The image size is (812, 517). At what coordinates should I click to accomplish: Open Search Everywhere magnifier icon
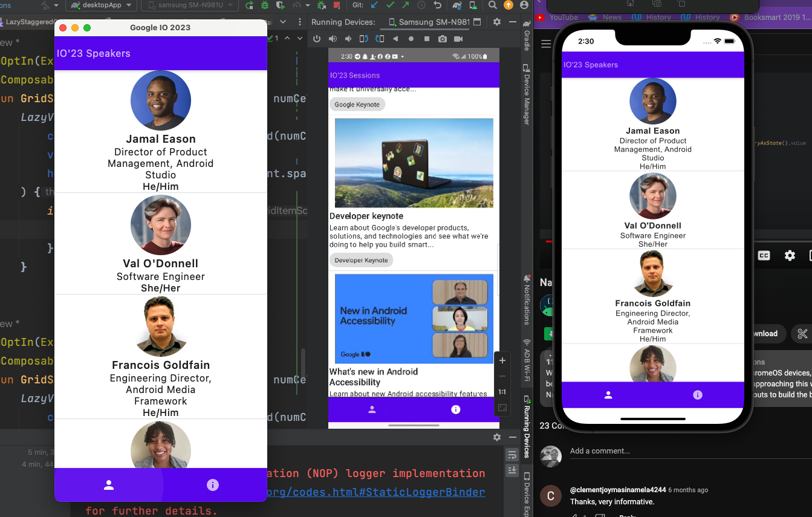point(493,5)
